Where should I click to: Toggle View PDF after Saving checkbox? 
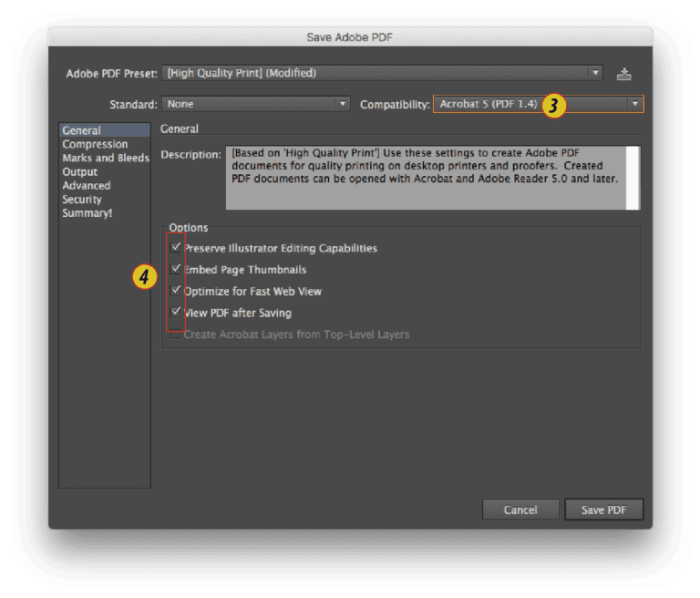pyautogui.click(x=175, y=312)
